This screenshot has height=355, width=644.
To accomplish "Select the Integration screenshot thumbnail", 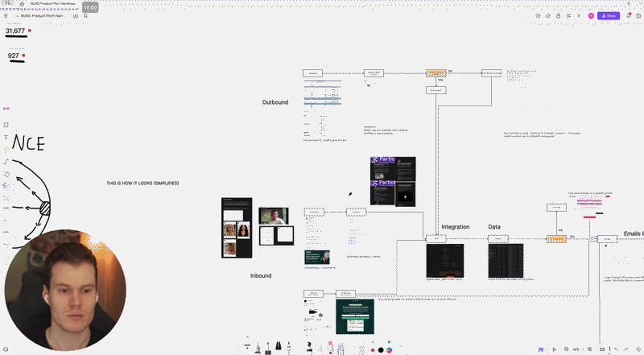I will (x=444, y=260).
